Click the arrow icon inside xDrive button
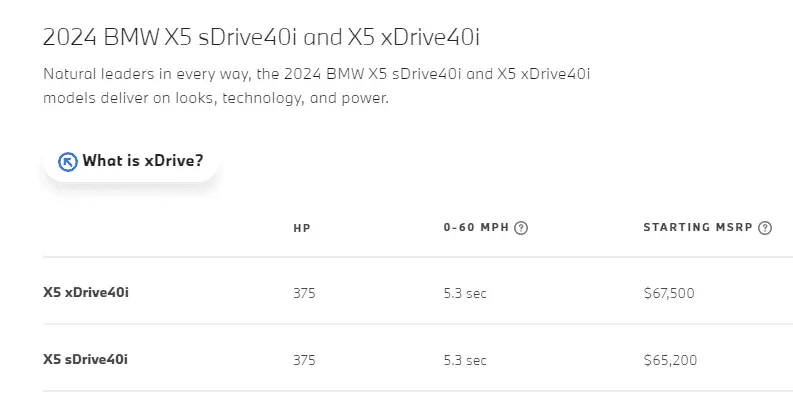 coord(68,162)
